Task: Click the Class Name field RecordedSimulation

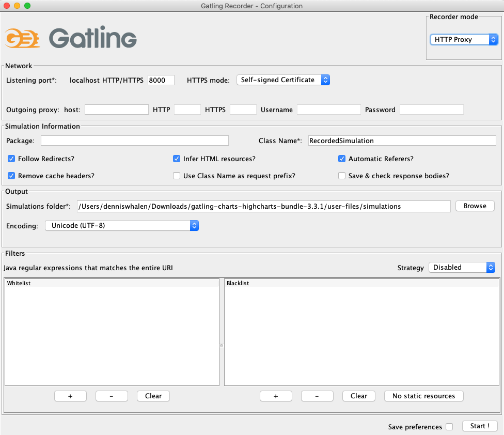Action: [402, 141]
